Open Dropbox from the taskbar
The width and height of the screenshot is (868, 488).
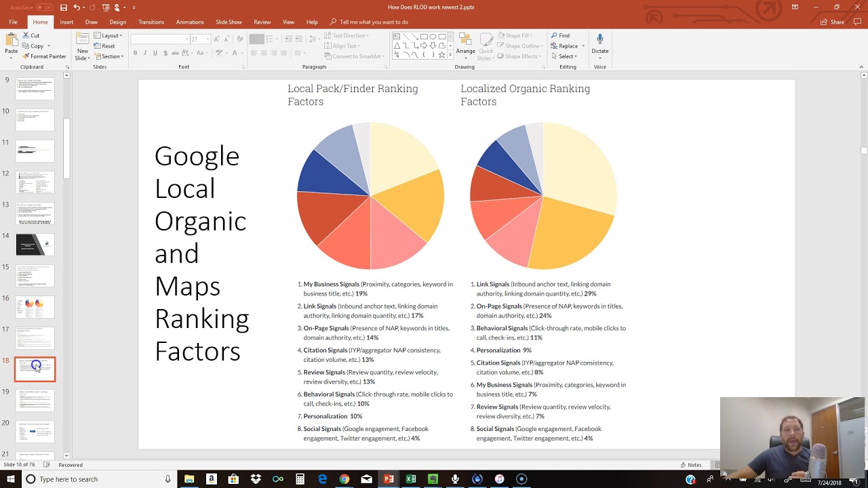click(256, 479)
